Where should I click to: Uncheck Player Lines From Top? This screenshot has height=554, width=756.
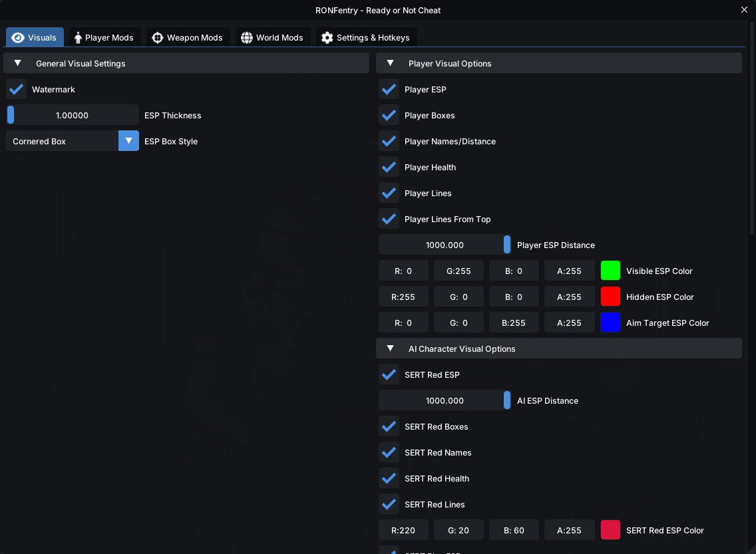pos(389,219)
